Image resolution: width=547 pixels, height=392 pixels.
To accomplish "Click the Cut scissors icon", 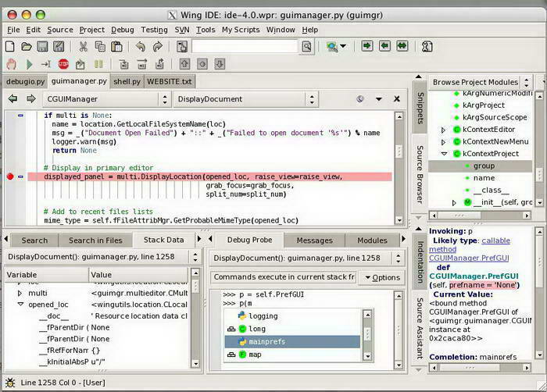I will tap(84, 47).
